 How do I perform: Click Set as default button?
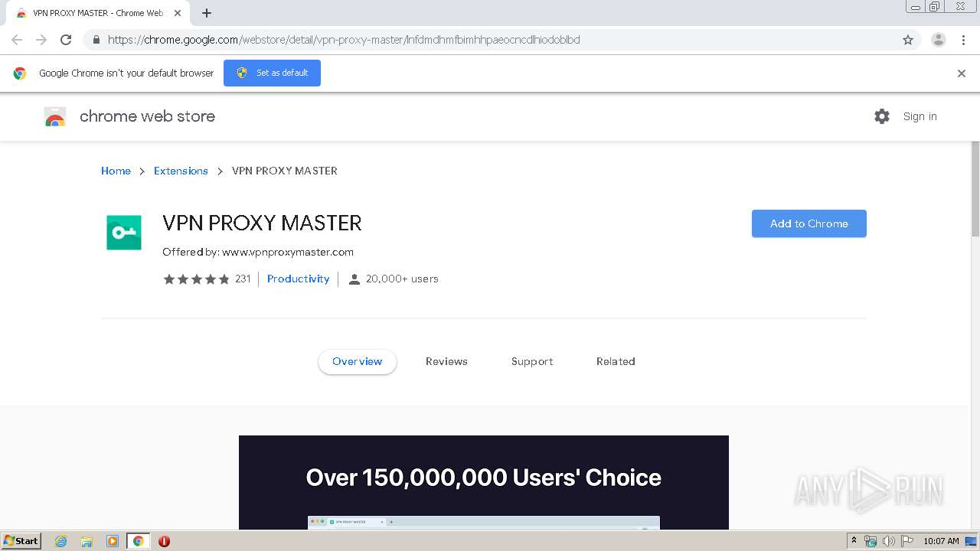pos(272,73)
